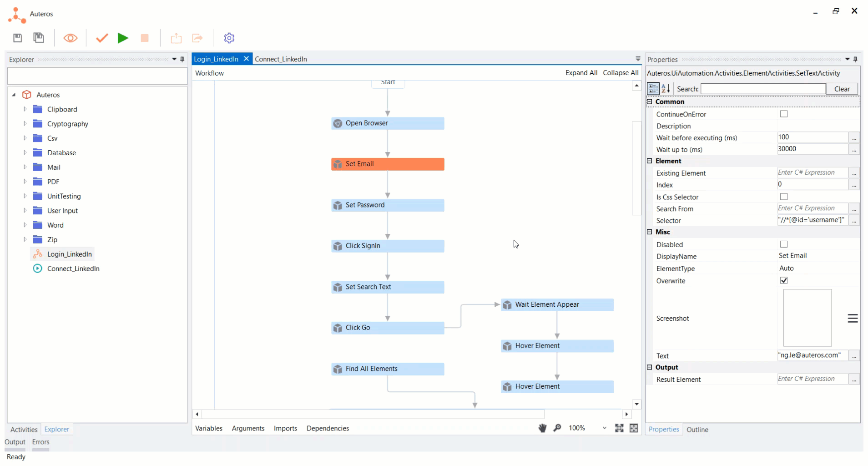Show the Output panel

tap(15, 442)
